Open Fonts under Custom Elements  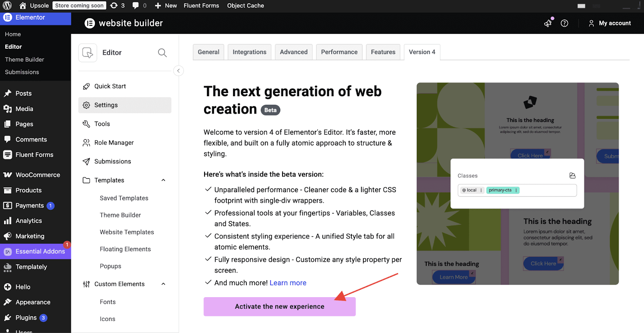pos(107,302)
